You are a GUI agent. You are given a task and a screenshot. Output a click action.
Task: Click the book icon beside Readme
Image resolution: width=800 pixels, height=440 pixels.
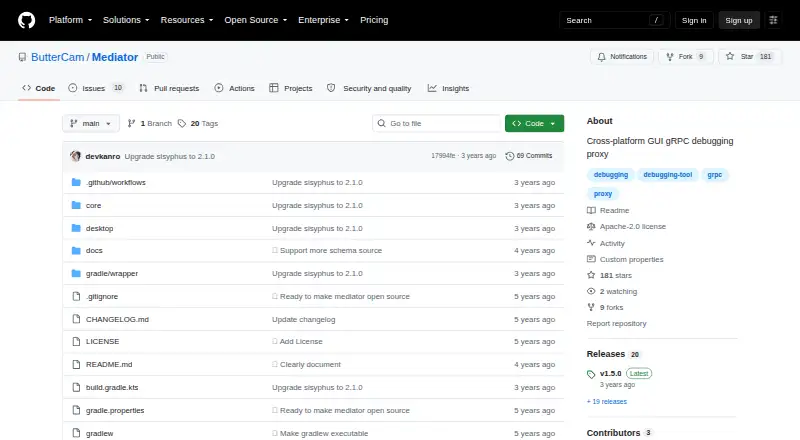(591, 210)
